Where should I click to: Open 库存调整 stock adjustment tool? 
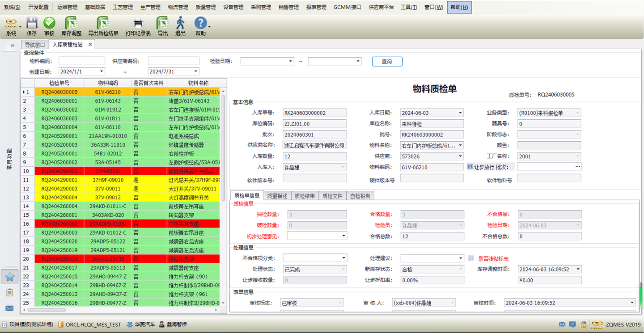pyautogui.click(x=71, y=23)
